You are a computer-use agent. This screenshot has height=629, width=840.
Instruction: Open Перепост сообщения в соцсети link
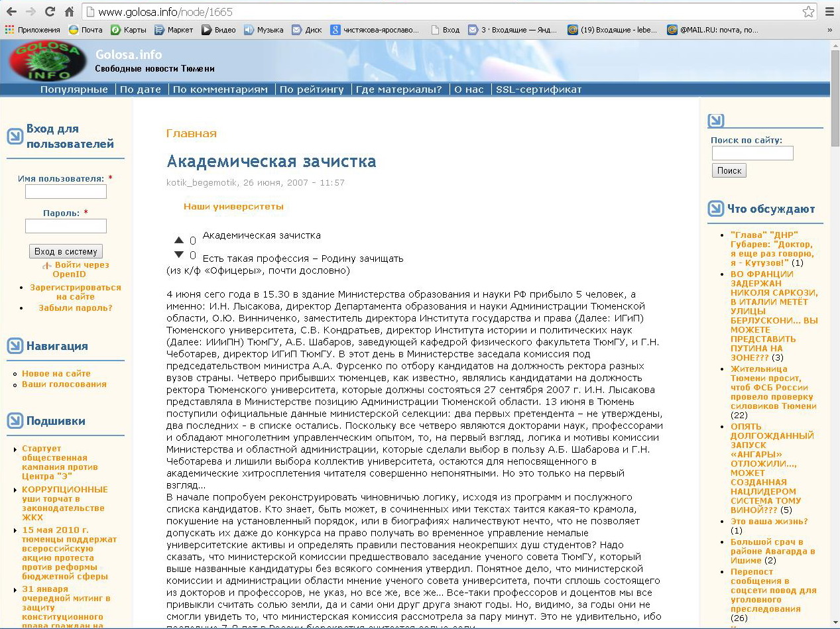(x=774, y=590)
